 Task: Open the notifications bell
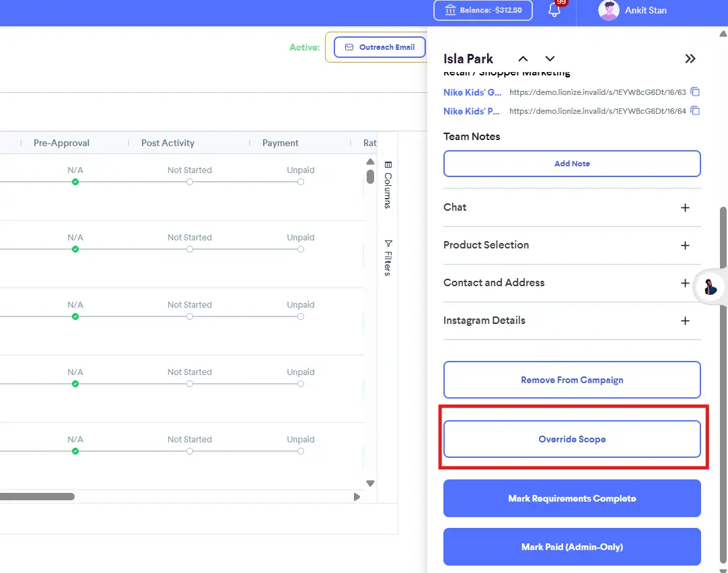click(554, 9)
